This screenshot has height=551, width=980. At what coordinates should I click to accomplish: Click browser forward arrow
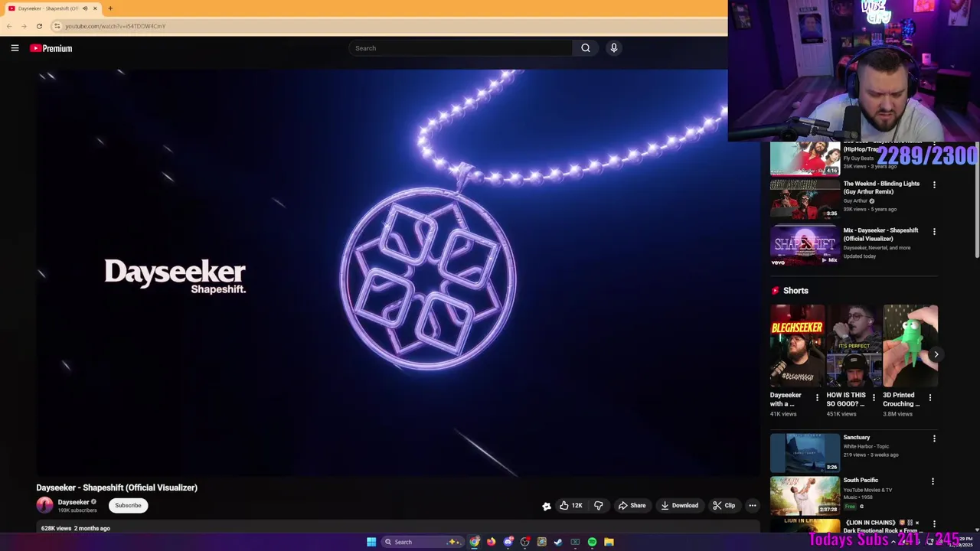click(24, 26)
